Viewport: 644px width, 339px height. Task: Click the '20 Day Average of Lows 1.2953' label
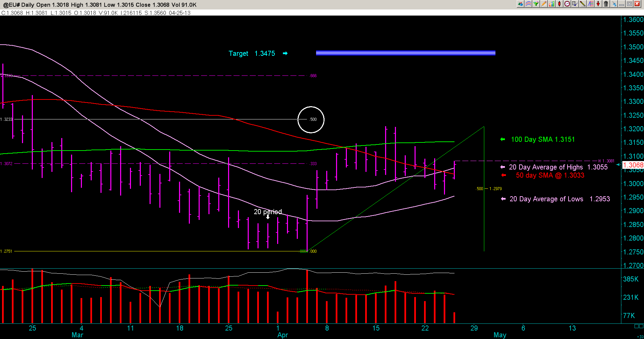click(560, 199)
